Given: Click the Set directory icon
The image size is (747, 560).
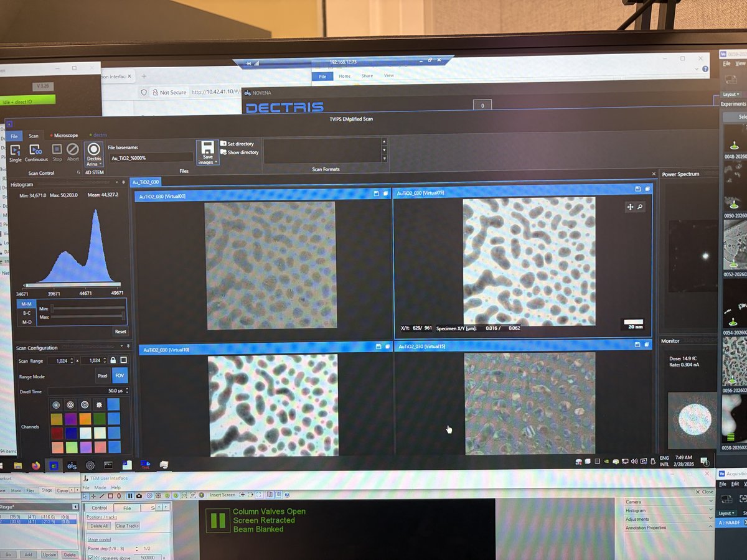Looking at the screenshot, I should [223, 143].
